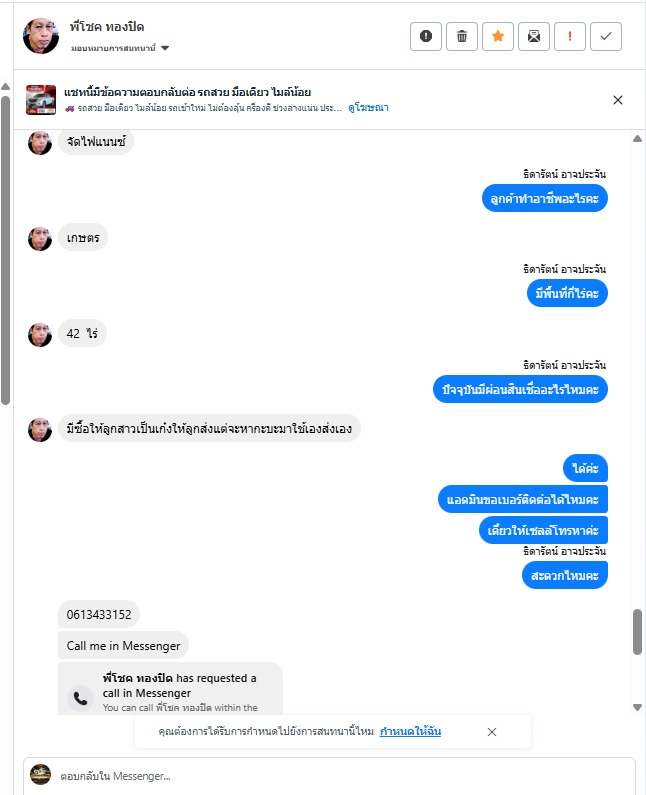646x795 pixels.
Task: Click the red exclamation priority icon
Action: click(569, 37)
